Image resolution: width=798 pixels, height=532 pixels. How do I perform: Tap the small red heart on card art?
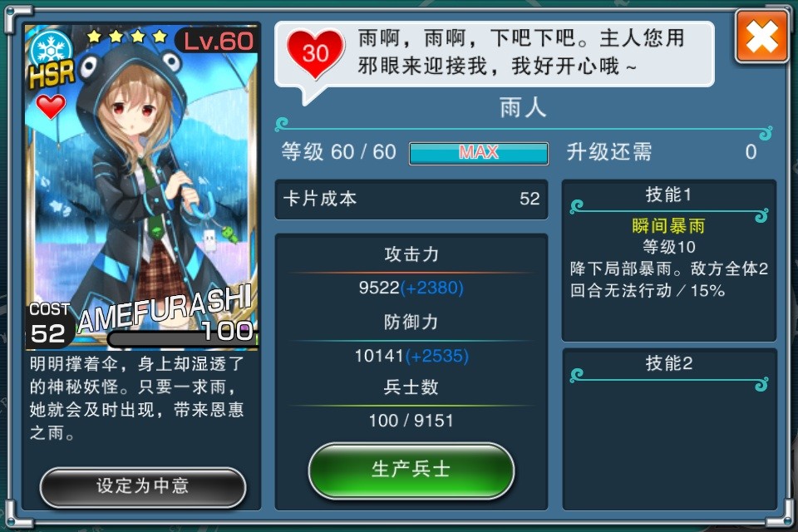[x=51, y=106]
